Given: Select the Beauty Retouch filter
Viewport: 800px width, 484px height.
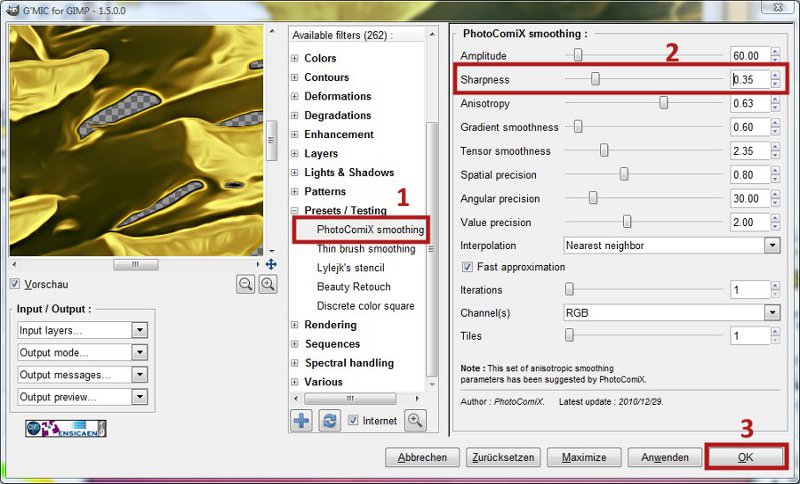Looking at the screenshot, I should [354, 287].
